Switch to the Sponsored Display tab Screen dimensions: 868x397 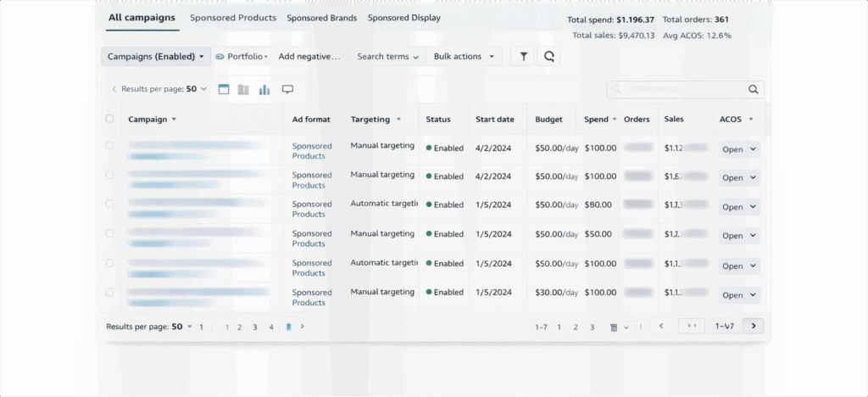click(x=403, y=18)
